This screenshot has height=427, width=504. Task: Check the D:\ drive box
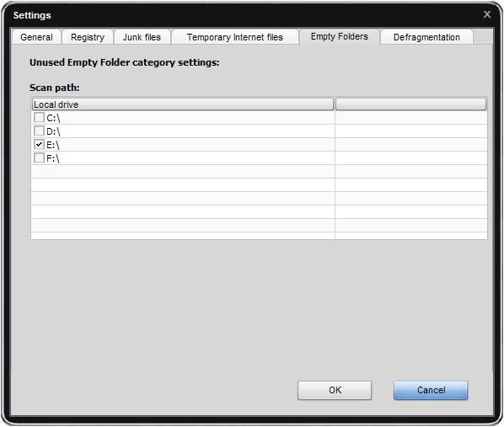tap(39, 131)
